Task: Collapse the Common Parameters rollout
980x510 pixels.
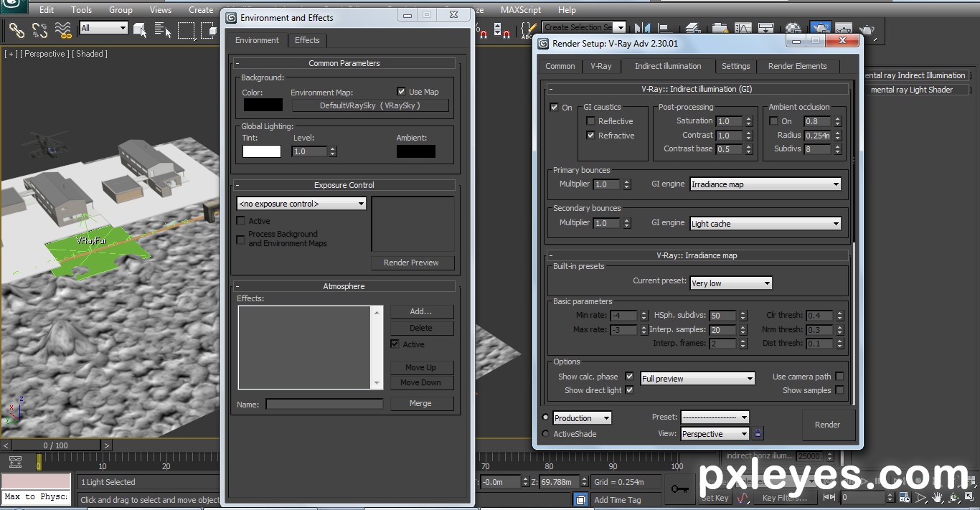Action: pos(344,63)
